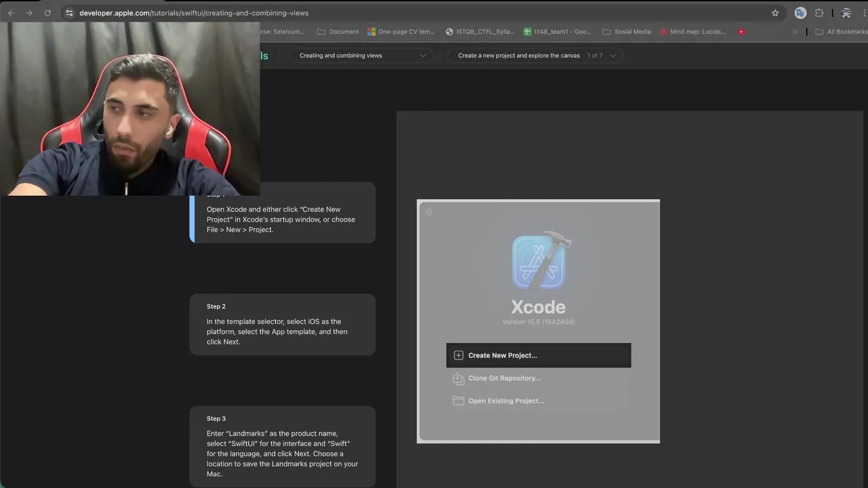Open the One-page CV template bookmark
Viewport: 868px width, 488px height.
(x=401, y=31)
